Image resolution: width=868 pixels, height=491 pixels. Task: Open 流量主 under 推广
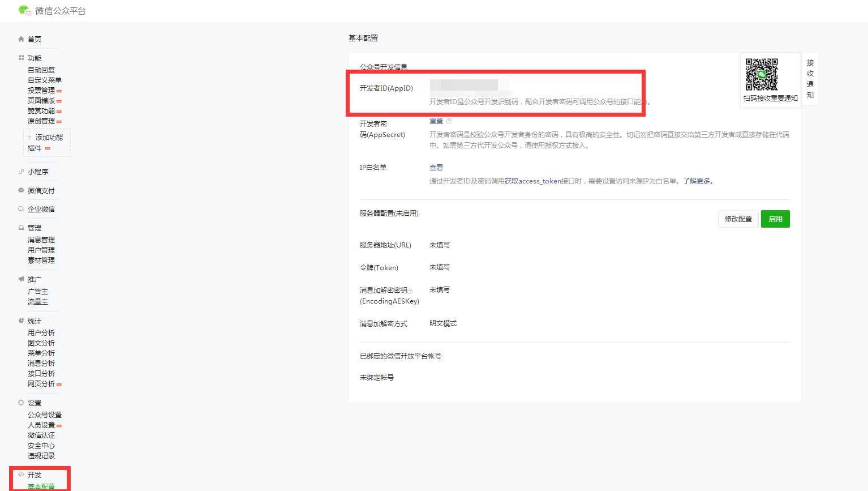(x=38, y=301)
